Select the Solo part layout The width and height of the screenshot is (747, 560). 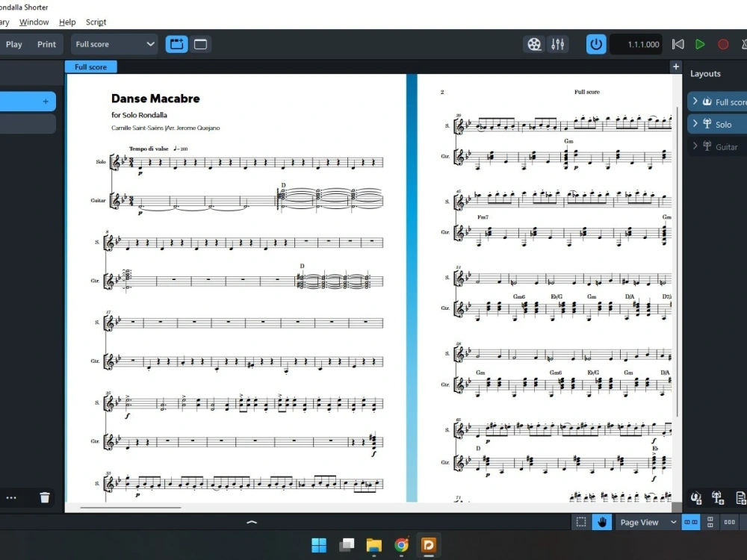(717, 124)
